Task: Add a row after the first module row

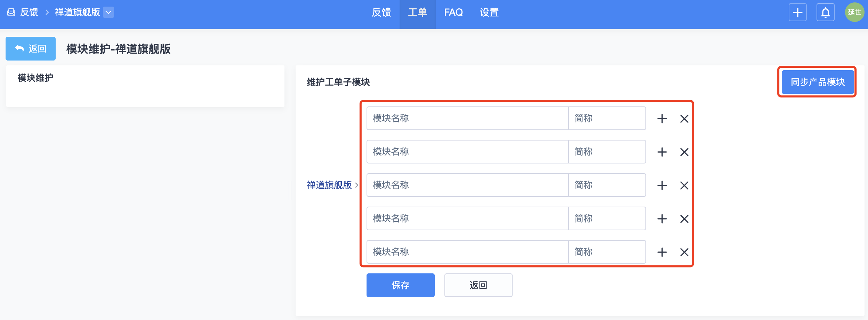Action: point(662,119)
